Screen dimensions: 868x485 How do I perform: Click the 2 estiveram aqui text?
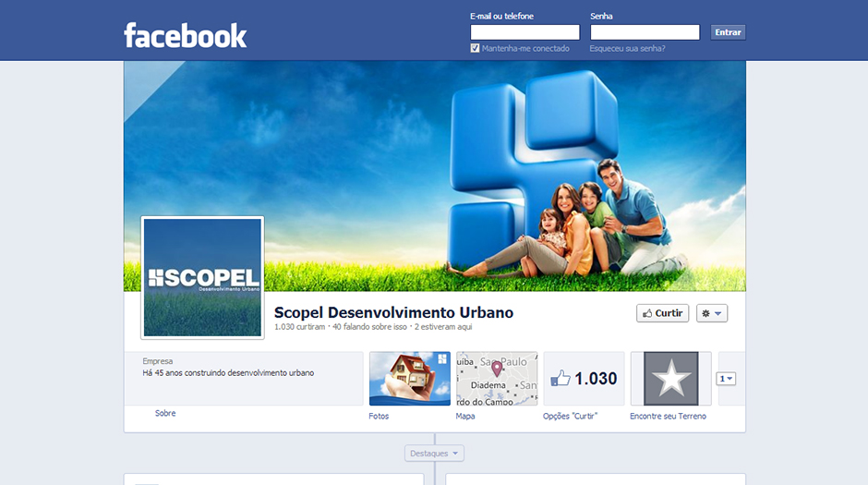pyautogui.click(x=443, y=327)
